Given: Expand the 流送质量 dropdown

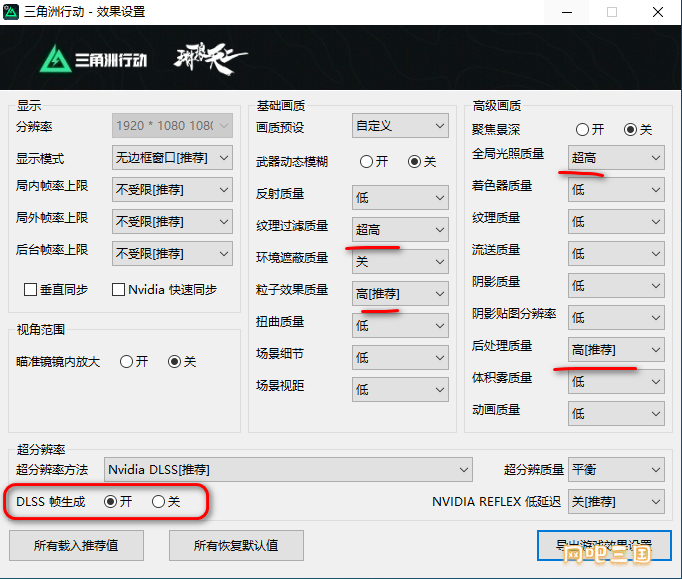Looking at the screenshot, I should (x=616, y=254).
